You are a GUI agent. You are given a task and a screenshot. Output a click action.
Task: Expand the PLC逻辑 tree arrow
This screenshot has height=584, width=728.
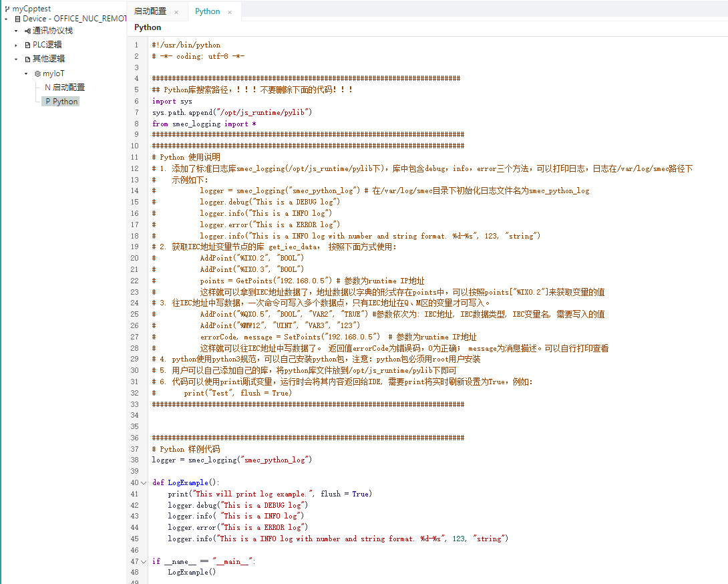point(16,45)
